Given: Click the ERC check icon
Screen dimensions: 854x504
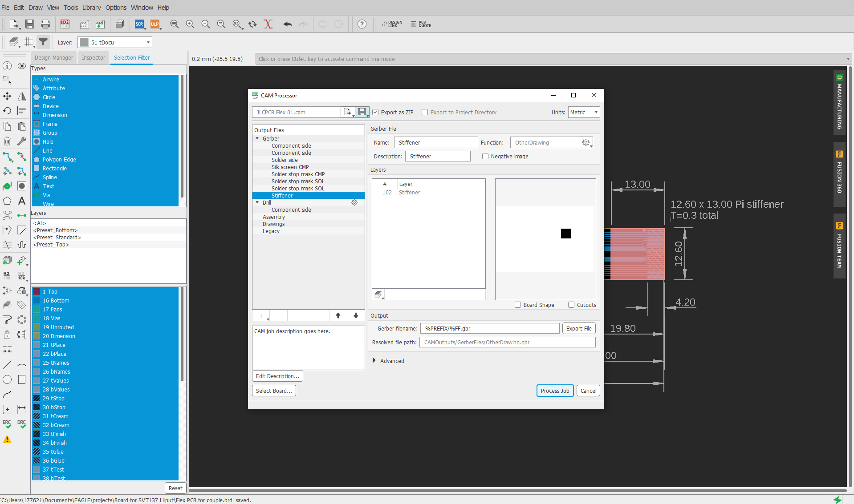Looking at the screenshot, I should coord(7,424).
